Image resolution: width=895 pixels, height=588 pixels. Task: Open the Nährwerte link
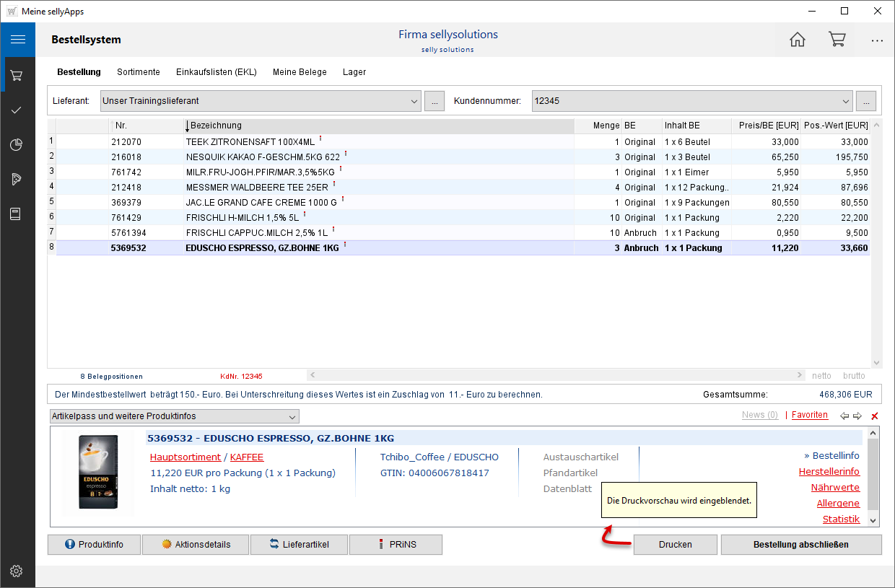click(x=835, y=488)
